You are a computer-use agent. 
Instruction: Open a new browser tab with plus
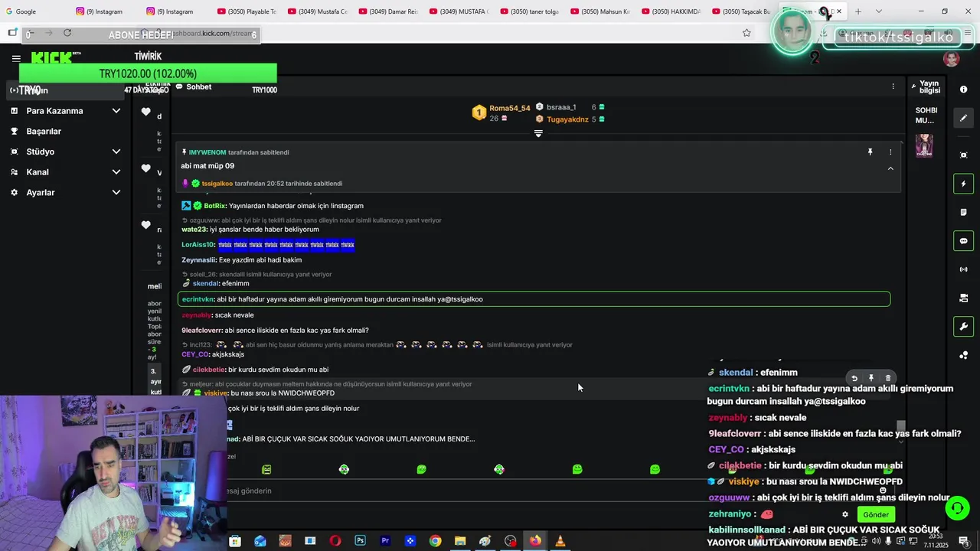pos(858,11)
